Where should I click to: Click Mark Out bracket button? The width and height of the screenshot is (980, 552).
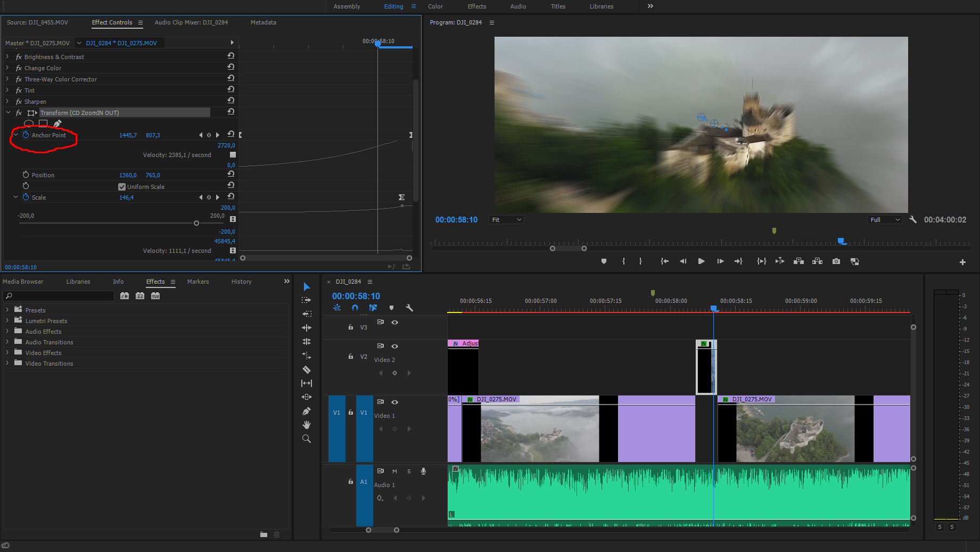[640, 261]
